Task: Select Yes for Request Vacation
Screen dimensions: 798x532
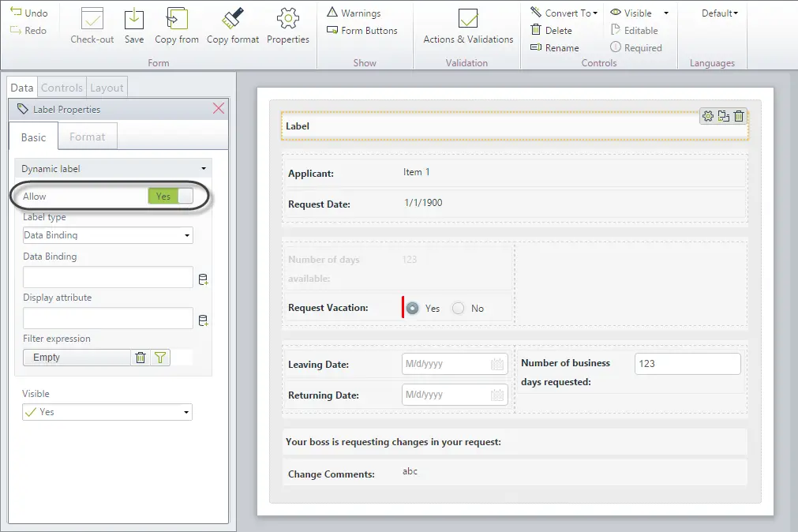Action: tap(412, 308)
